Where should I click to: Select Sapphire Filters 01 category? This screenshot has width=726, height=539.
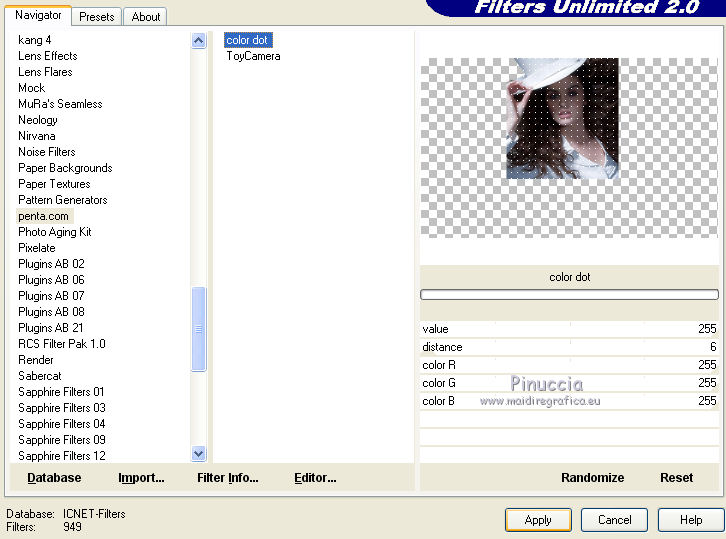[x=61, y=392]
